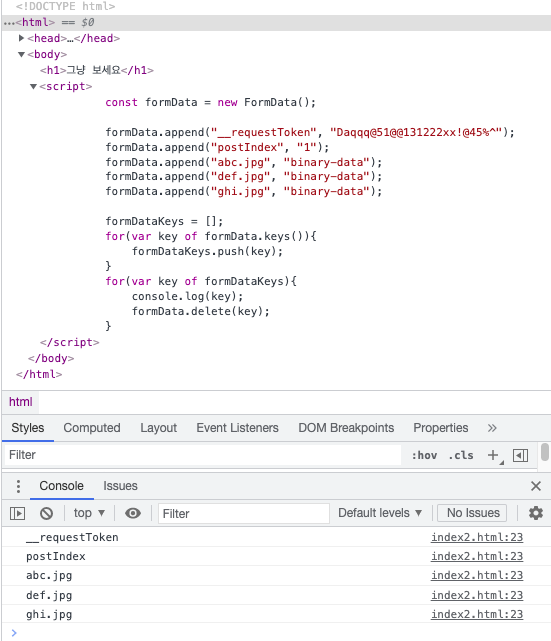
Task: Collapse the body element triangle
Action: (x=21, y=54)
